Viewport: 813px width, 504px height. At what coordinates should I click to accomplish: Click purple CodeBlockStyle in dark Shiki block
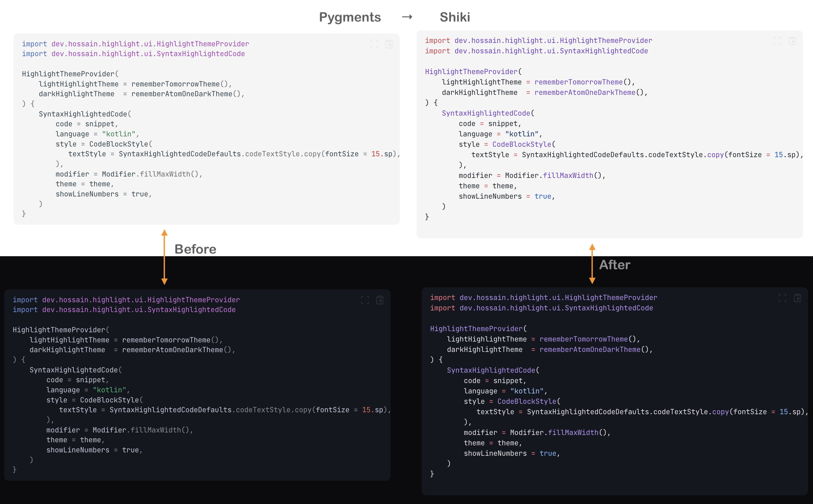point(527,401)
